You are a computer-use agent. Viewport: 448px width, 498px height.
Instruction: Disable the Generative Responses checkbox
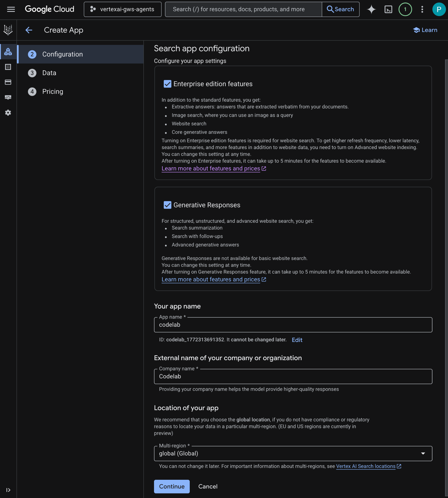pyautogui.click(x=167, y=205)
